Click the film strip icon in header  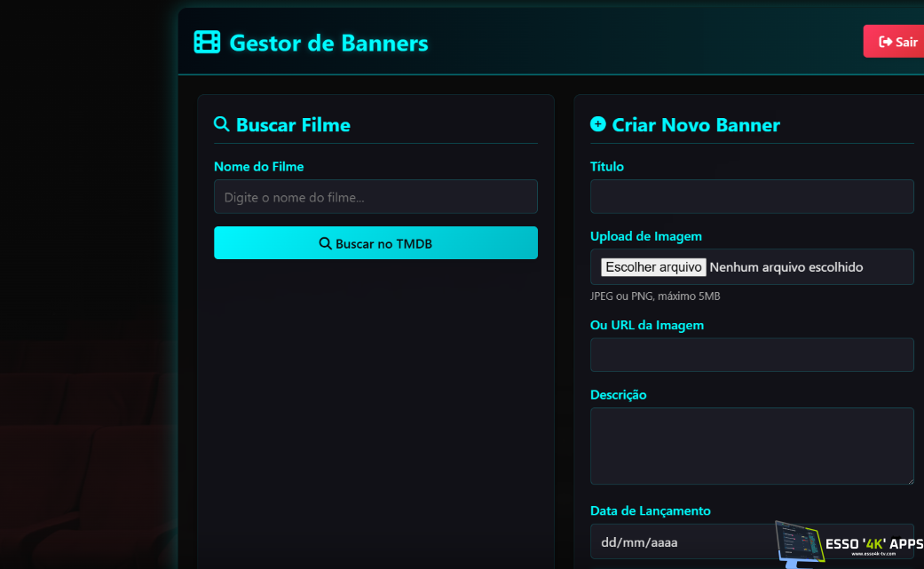pos(207,43)
